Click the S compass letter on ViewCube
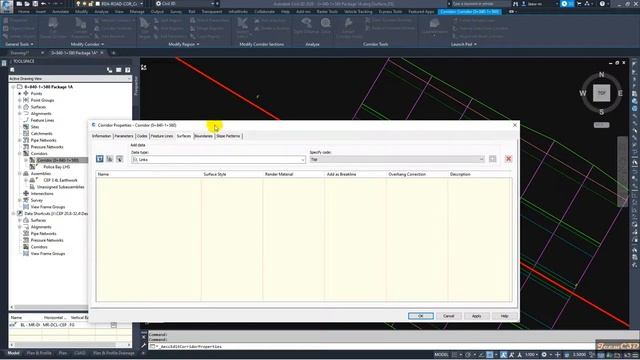 601,111
